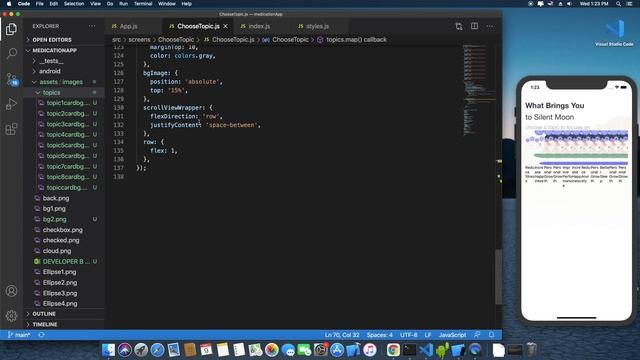Click the synchronize changes icon in status bar

click(41, 335)
